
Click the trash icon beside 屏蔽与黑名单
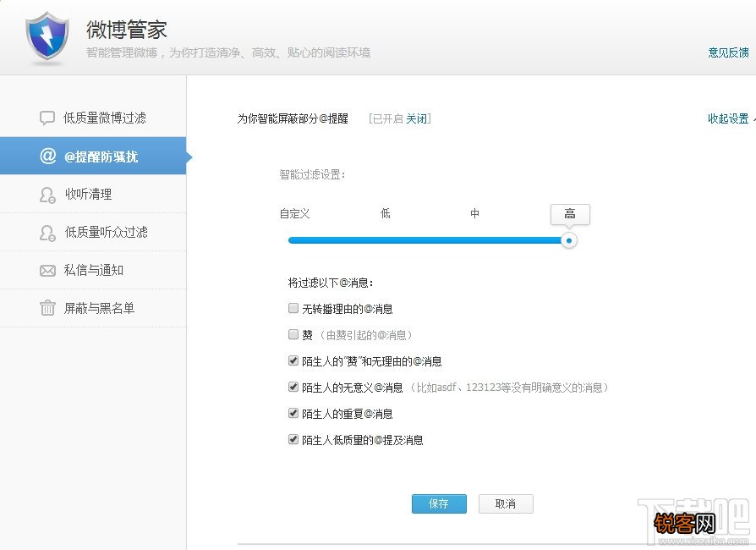[x=47, y=308]
